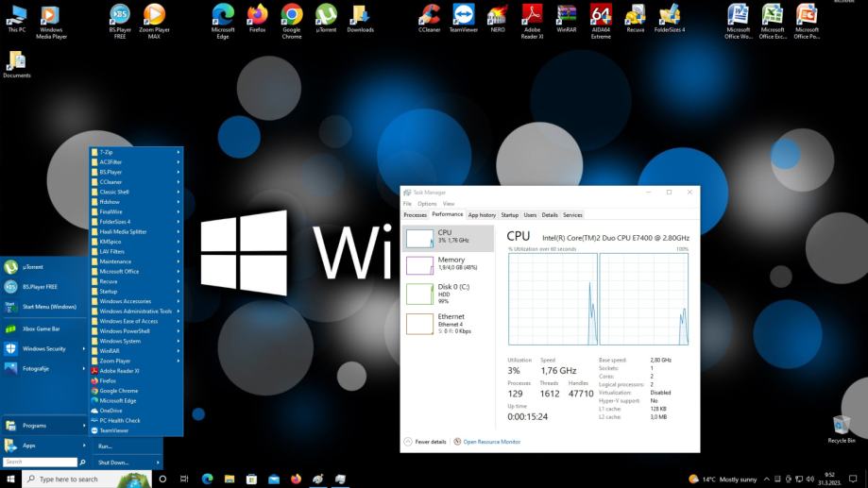Open CCleaner desktop shortcut icon
Viewport: 868px width, 488px height.
[x=429, y=17]
